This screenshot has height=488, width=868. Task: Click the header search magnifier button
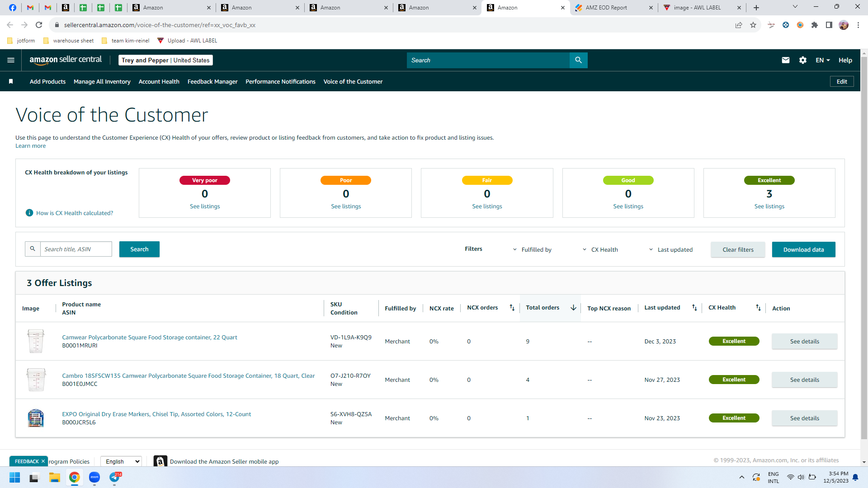578,60
